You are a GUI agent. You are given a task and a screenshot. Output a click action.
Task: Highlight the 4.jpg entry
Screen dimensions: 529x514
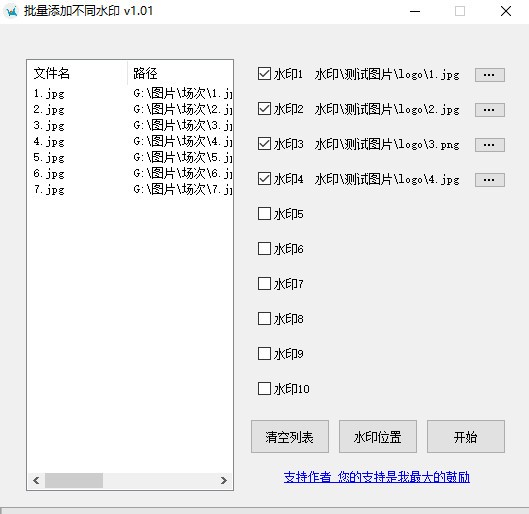tap(49, 142)
